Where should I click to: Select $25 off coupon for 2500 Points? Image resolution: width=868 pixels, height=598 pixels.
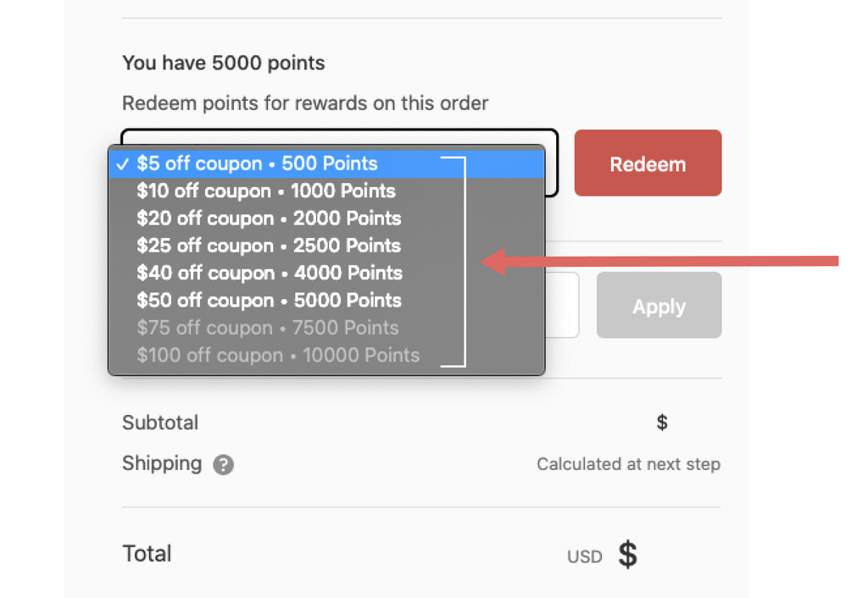pyautogui.click(x=269, y=246)
